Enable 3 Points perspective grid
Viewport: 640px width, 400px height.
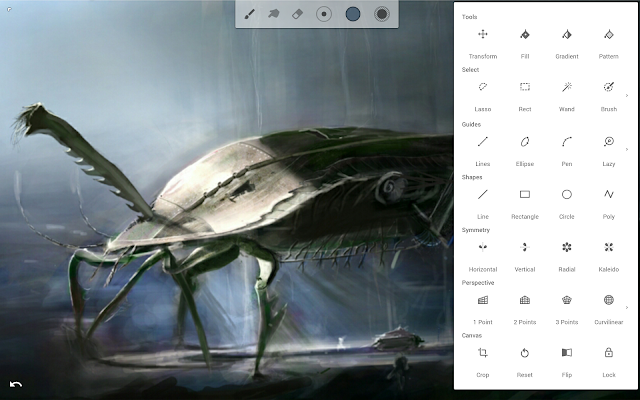pos(567,300)
